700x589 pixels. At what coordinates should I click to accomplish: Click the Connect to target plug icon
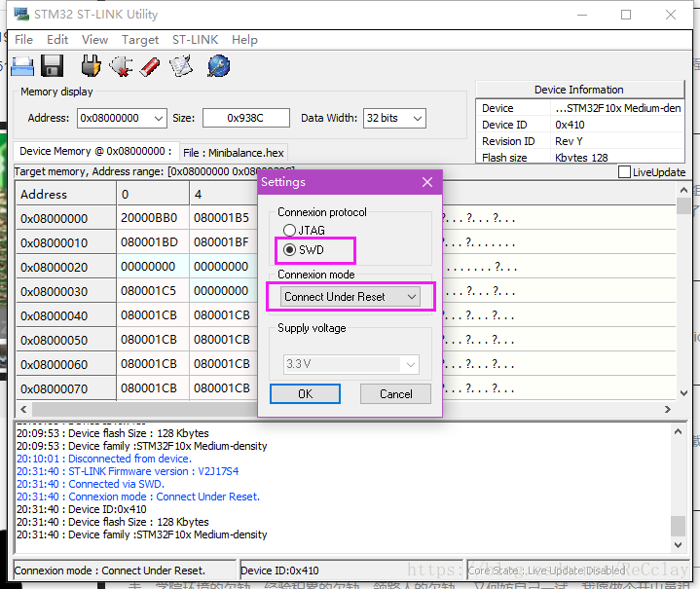coord(92,66)
